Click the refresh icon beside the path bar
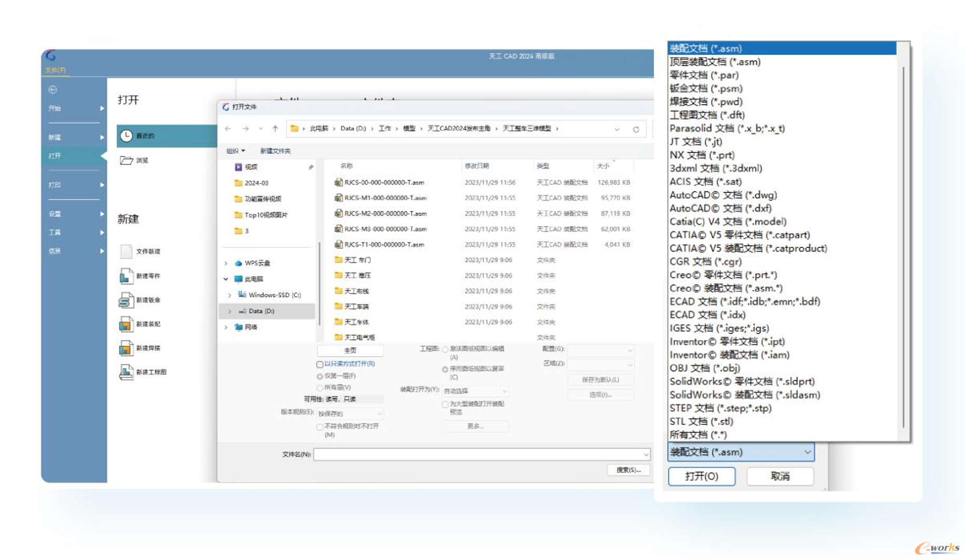This screenshot has height=560, width=965. (636, 129)
